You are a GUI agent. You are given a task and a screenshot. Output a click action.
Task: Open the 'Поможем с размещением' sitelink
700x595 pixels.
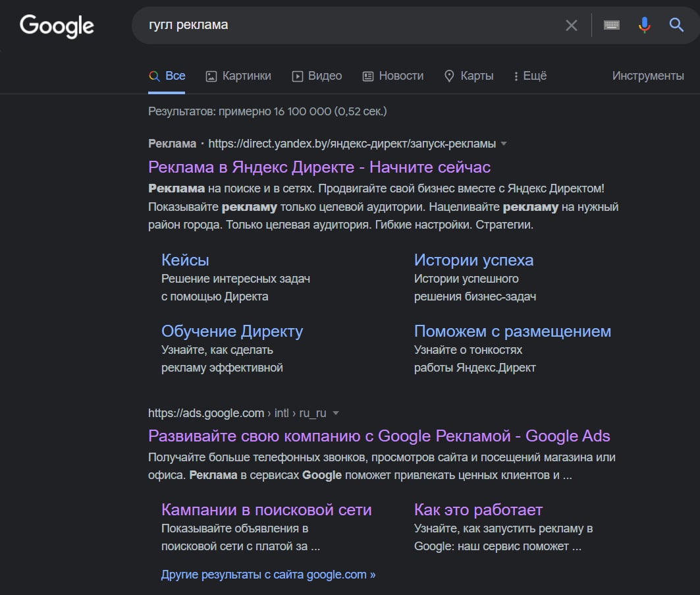pos(512,331)
